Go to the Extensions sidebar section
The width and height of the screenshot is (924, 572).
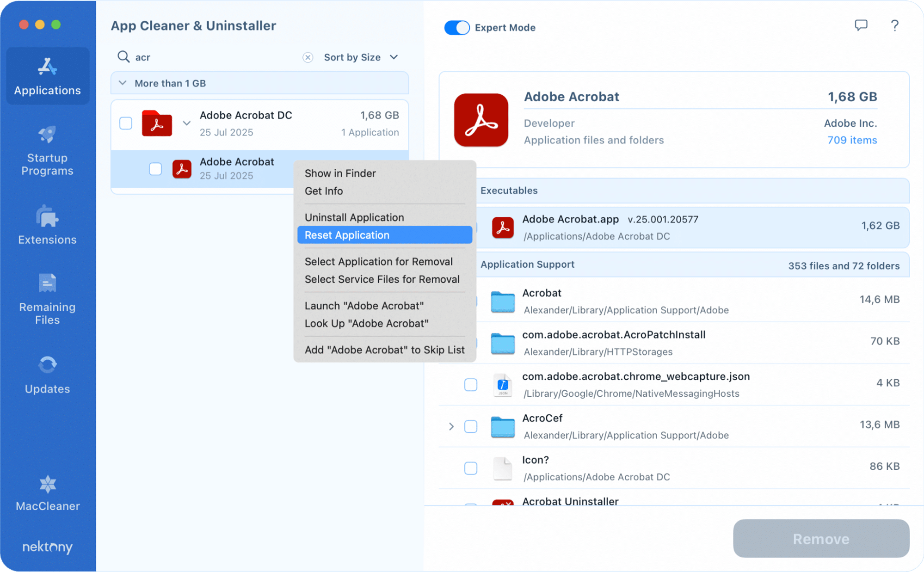point(47,226)
